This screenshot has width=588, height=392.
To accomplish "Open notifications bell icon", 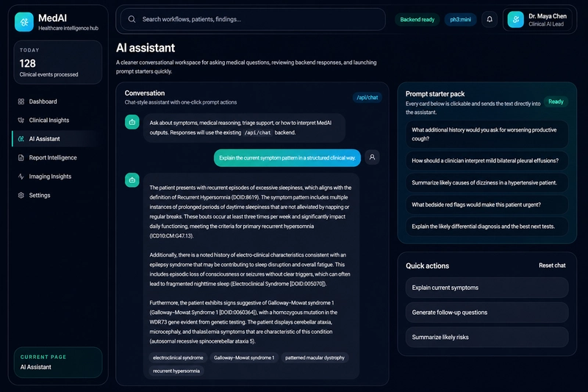I will point(490,19).
